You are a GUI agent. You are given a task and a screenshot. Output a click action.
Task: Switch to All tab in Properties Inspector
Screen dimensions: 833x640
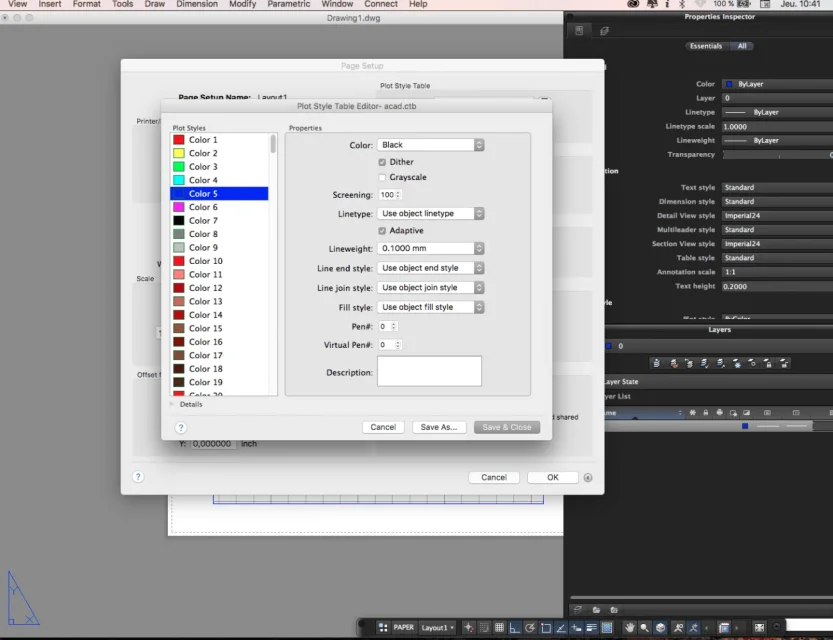(x=742, y=46)
